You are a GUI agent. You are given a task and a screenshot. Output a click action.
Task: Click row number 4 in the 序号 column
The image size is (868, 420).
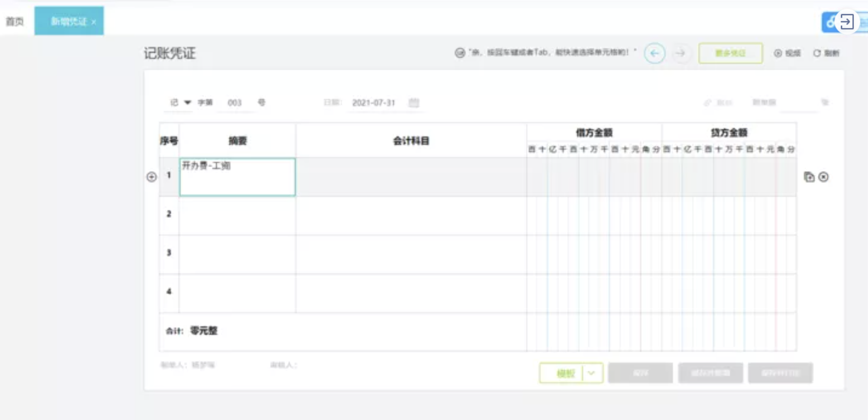tap(169, 291)
